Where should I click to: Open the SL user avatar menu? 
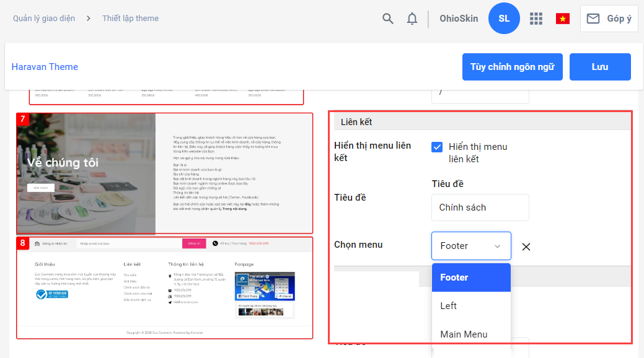click(504, 19)
